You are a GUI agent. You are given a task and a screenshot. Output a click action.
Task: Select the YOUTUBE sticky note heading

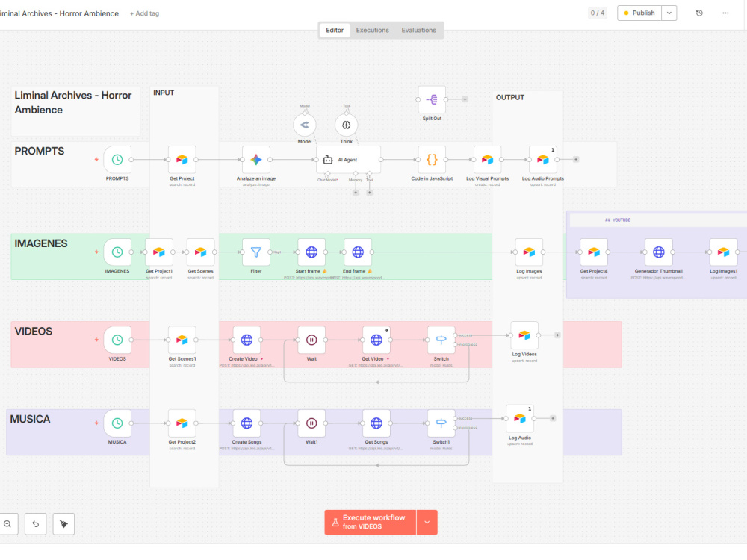coord(618,220)
